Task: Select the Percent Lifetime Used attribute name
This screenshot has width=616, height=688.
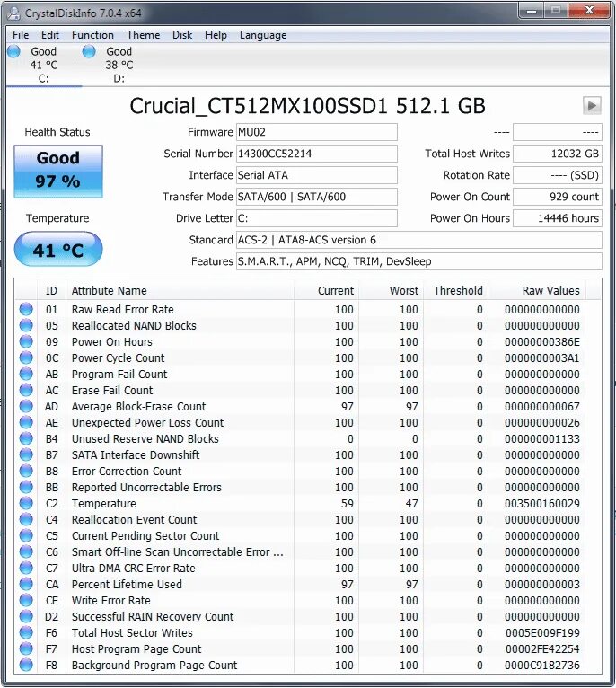Action: 127,585
